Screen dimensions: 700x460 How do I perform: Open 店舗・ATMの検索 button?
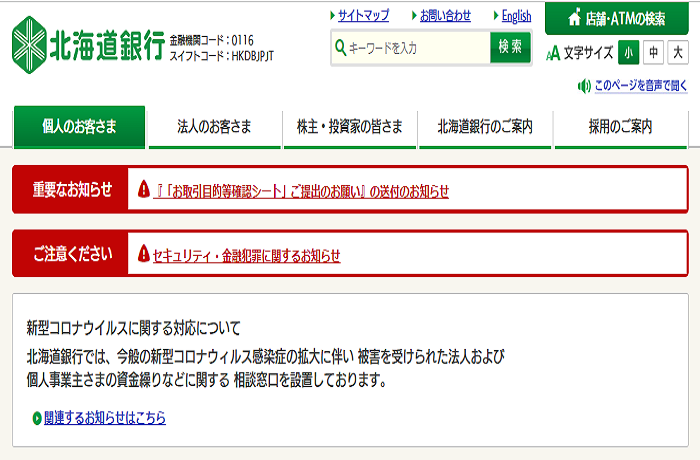(x=617, y=18)
